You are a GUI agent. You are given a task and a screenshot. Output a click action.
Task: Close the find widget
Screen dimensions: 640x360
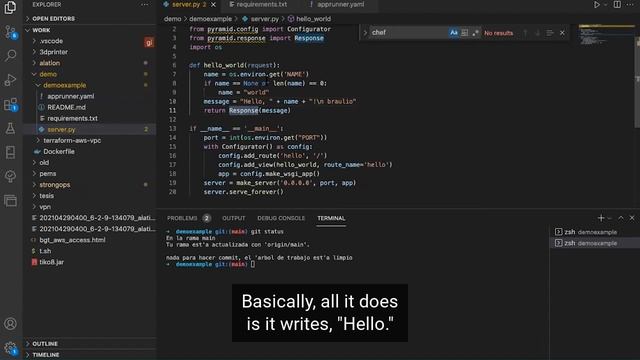pyautogui.click(x=562, y=33)
